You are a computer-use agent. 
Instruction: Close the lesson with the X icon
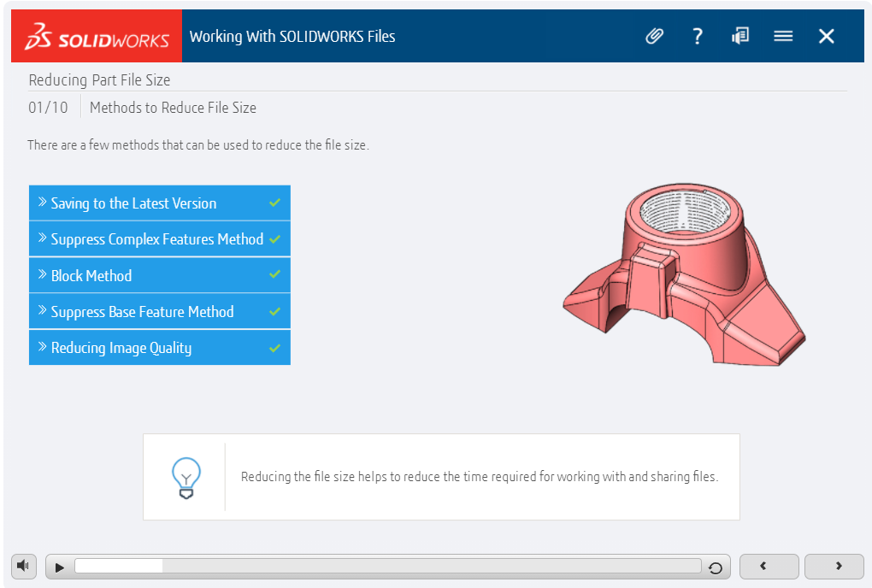pyautogui.click(x=827, y=36)
